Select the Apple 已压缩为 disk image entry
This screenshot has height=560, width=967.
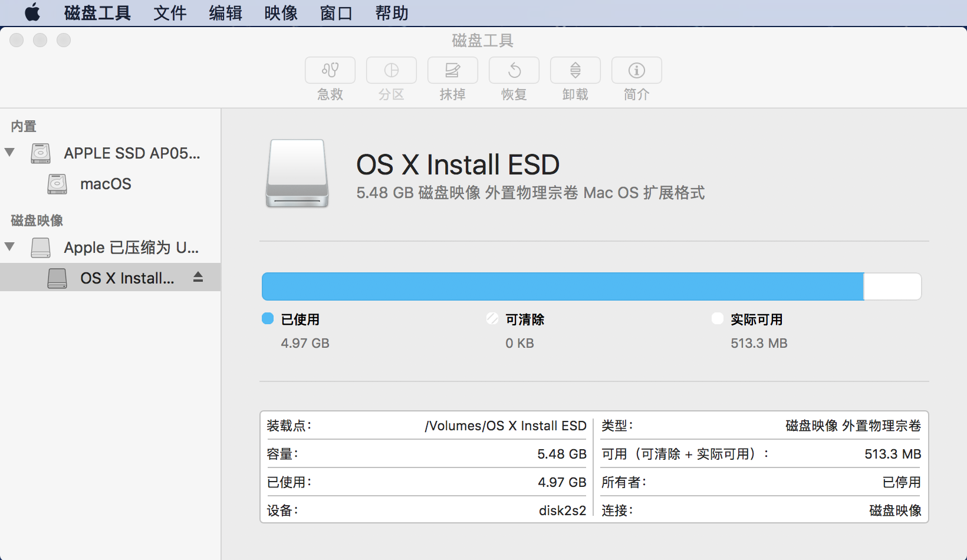pos(131,248)
